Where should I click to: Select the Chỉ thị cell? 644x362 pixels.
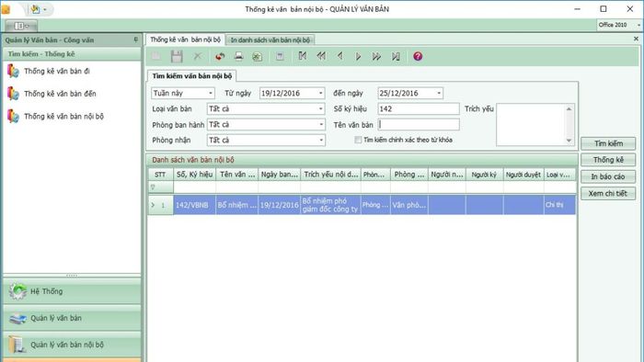pos(559,205)
